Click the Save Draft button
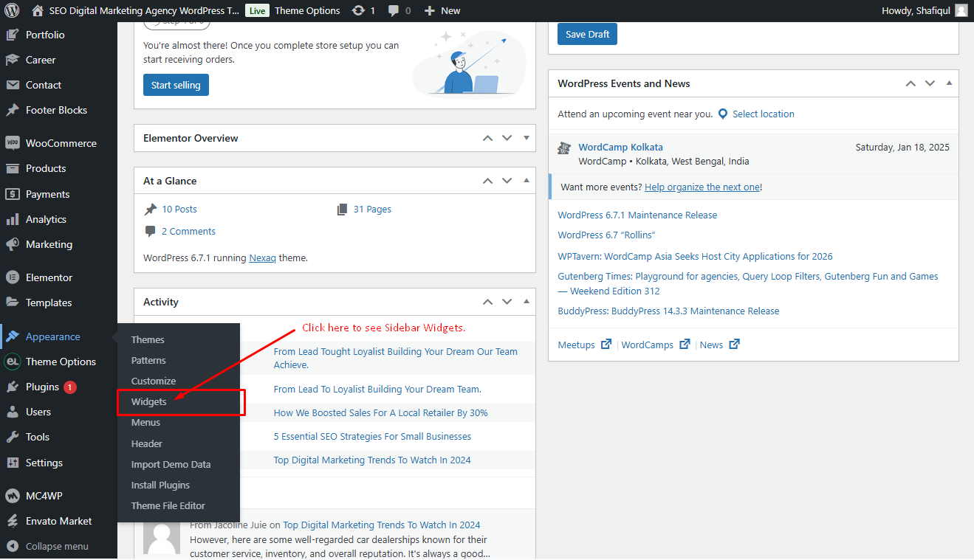This screenshot has height=560, width=974. (587, 34)
